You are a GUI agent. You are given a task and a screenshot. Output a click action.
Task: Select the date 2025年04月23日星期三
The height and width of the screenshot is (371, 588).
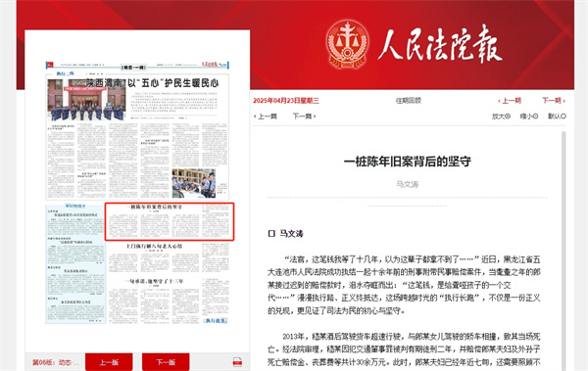[x=286, y=101]
